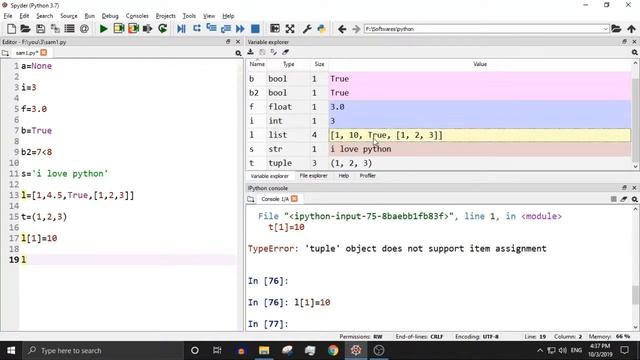
Task: Run the current cell
Action: coord(119,29)
